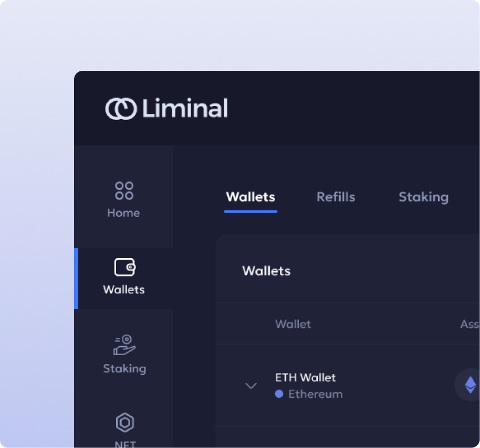Switch to the Staking top tab
This screenshot has height=448, width=480.
[x=424, y=198]
